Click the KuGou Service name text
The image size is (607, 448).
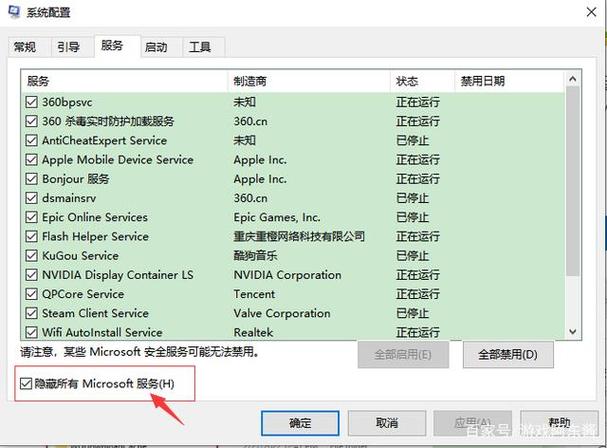click(x=80, y=256)
